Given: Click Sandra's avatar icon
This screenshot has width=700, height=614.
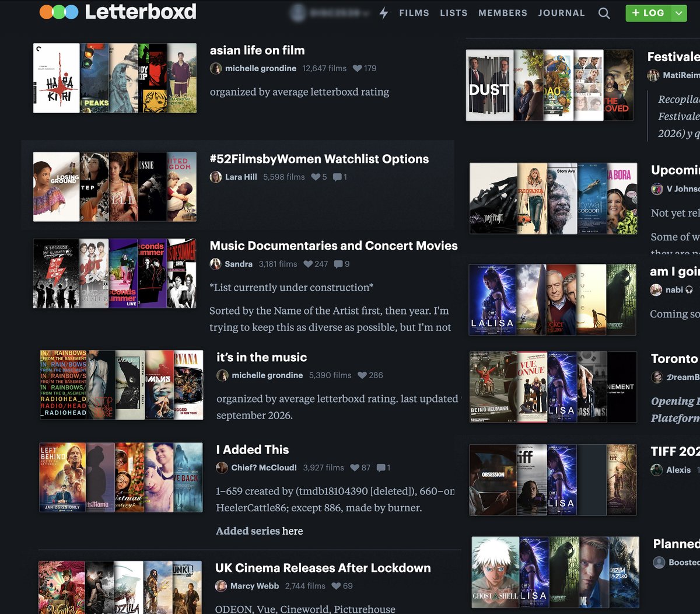Looking at the screenshot, I should click(216, 264).
